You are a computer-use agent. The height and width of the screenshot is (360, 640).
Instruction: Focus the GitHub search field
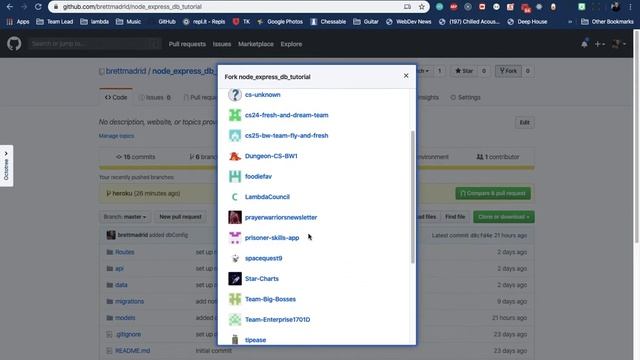point(95,44)
